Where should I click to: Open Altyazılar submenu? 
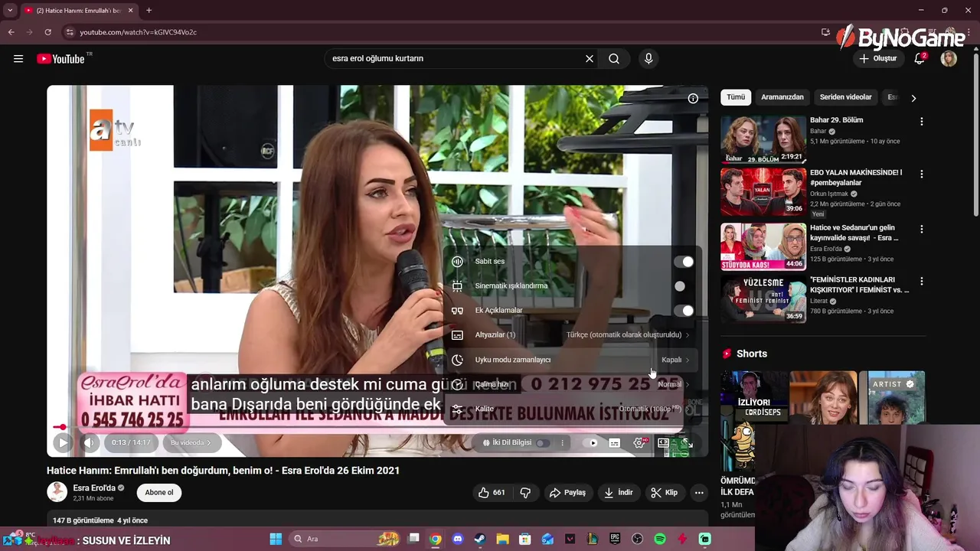coord(571,335)
